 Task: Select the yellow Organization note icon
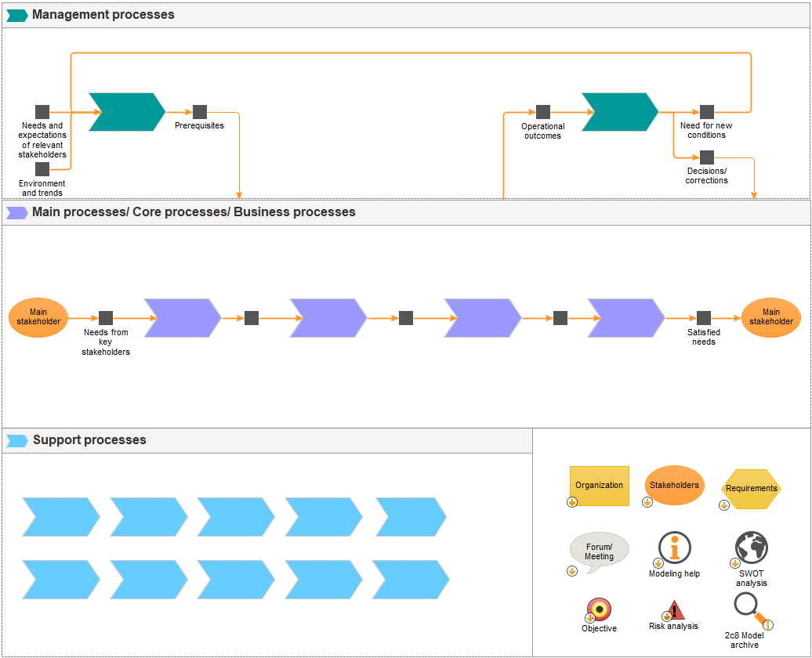pos(599,486)
